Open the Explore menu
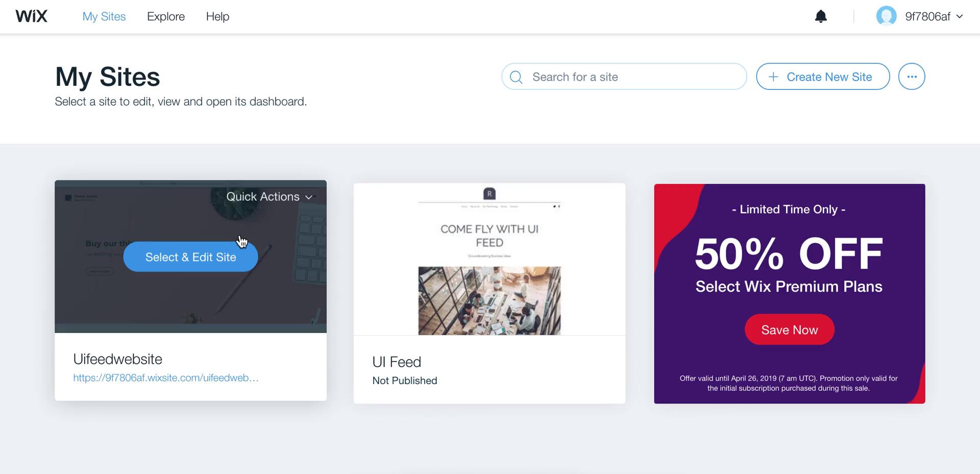This screenshot has height=474, width=980. 166,16
